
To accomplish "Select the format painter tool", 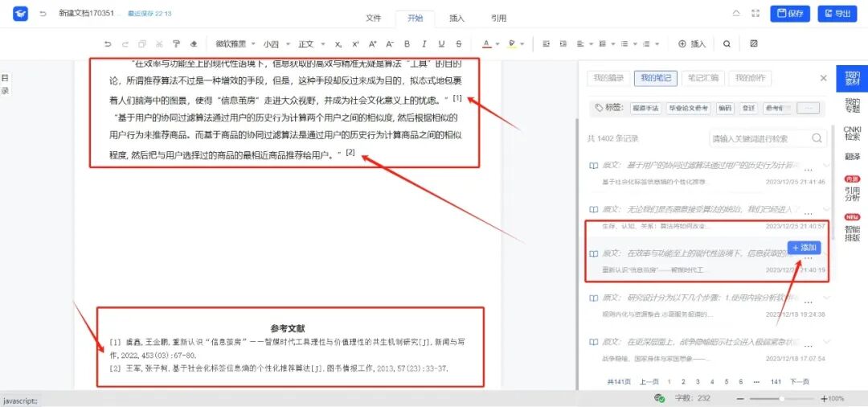I will pyautogui.click(x=176, y=43).
